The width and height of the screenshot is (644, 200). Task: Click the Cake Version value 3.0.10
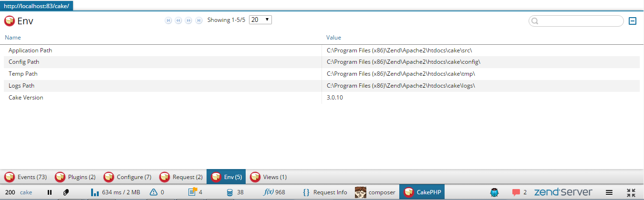(335, 98)
